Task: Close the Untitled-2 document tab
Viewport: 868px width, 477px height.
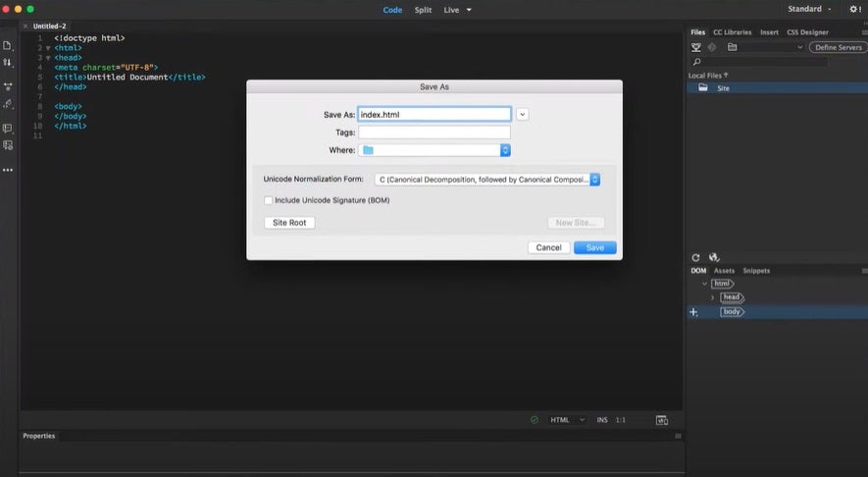Action: pyautogui.click(x=26, y=26)
